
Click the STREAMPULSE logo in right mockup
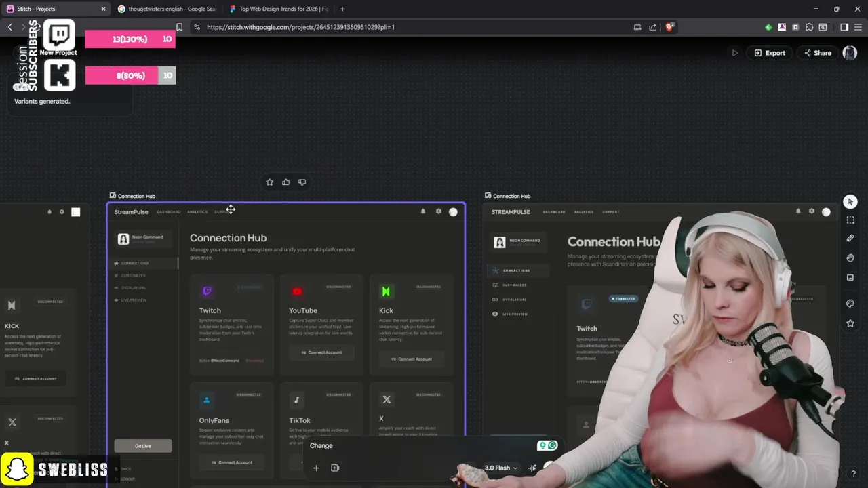coord(511,212)
